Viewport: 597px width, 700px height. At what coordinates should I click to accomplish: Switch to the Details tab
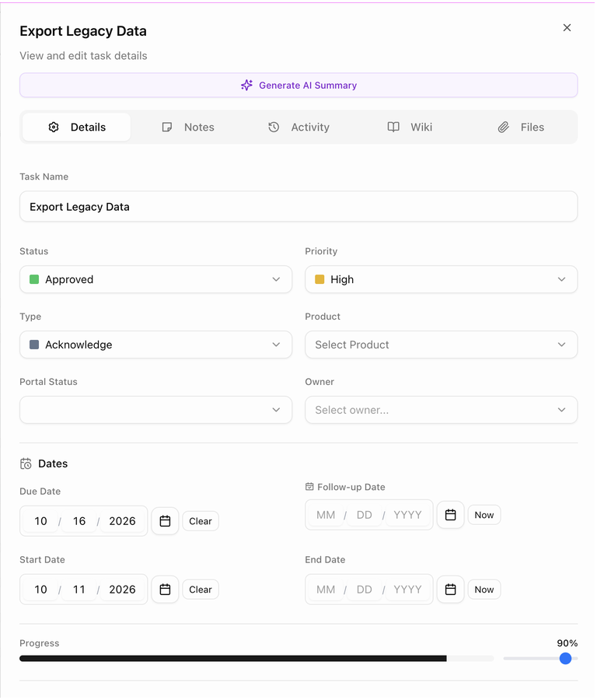[x=77, y=128]
